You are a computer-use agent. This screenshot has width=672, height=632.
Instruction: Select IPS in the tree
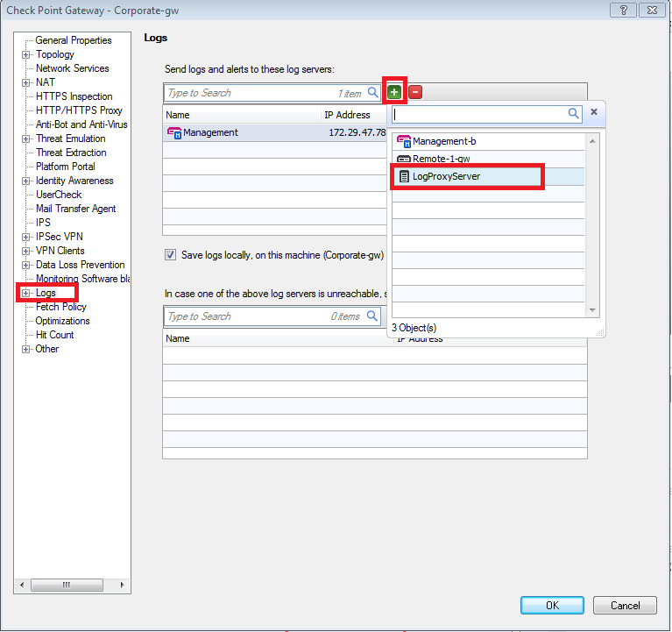point(43,223)
